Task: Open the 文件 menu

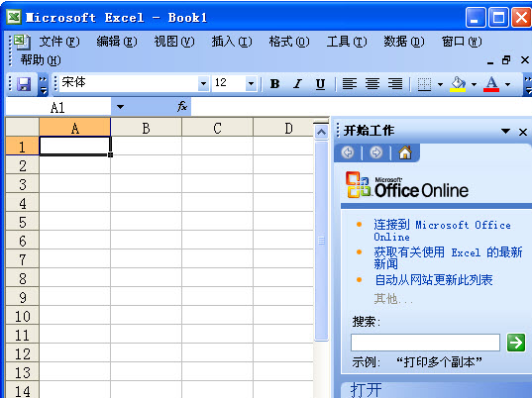Action: (59, 42)
